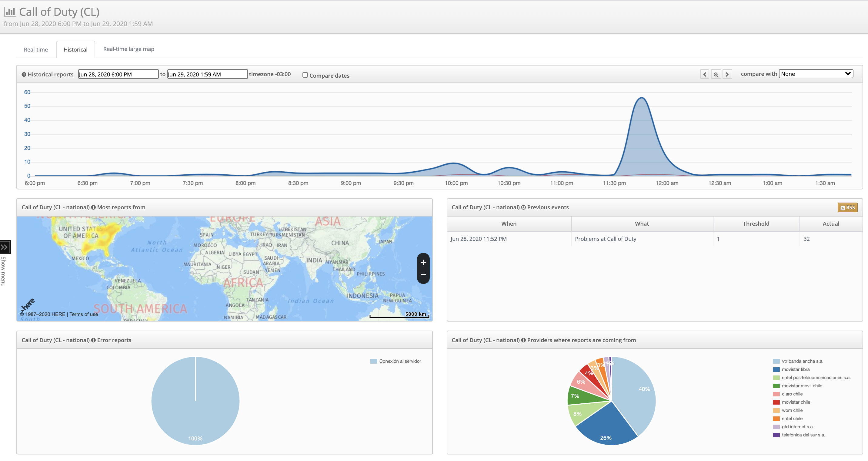
Task: Zoom out on the map with minus
Action: 423,274
